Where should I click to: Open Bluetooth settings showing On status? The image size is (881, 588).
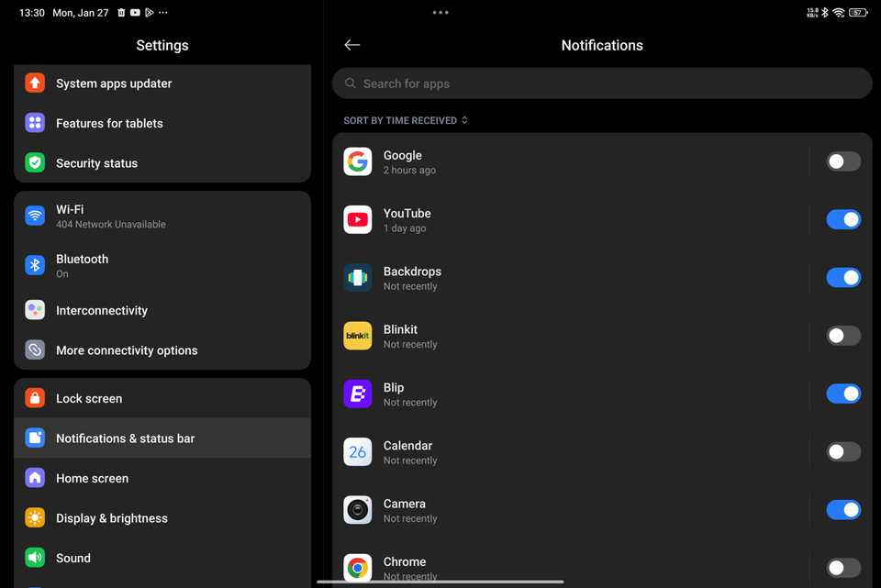(162, 265)
